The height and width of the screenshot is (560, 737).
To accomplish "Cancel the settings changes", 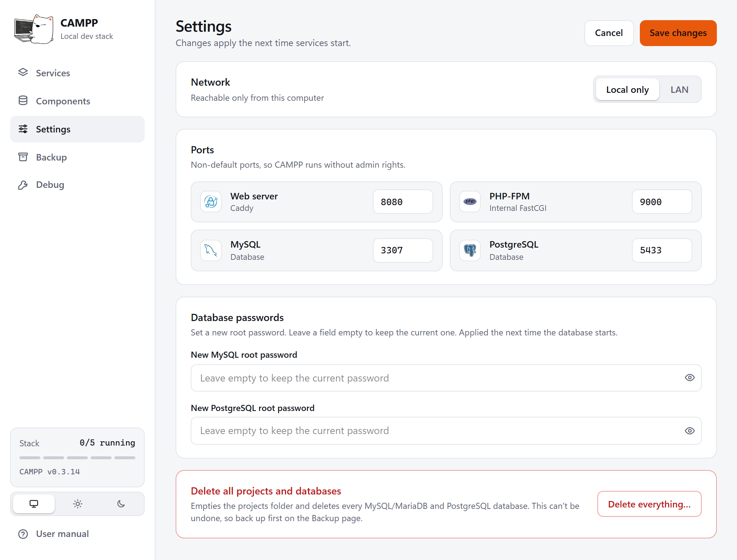I will (609, 33).
